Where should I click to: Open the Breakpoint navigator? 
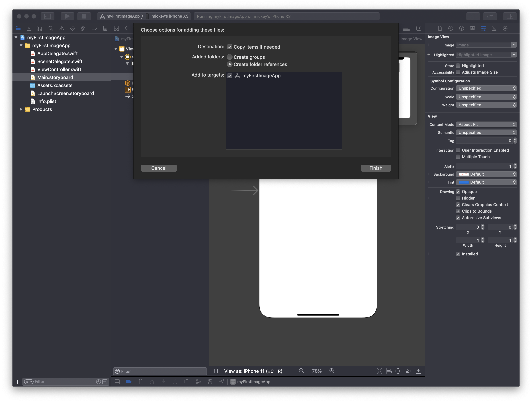pos(94,28)
